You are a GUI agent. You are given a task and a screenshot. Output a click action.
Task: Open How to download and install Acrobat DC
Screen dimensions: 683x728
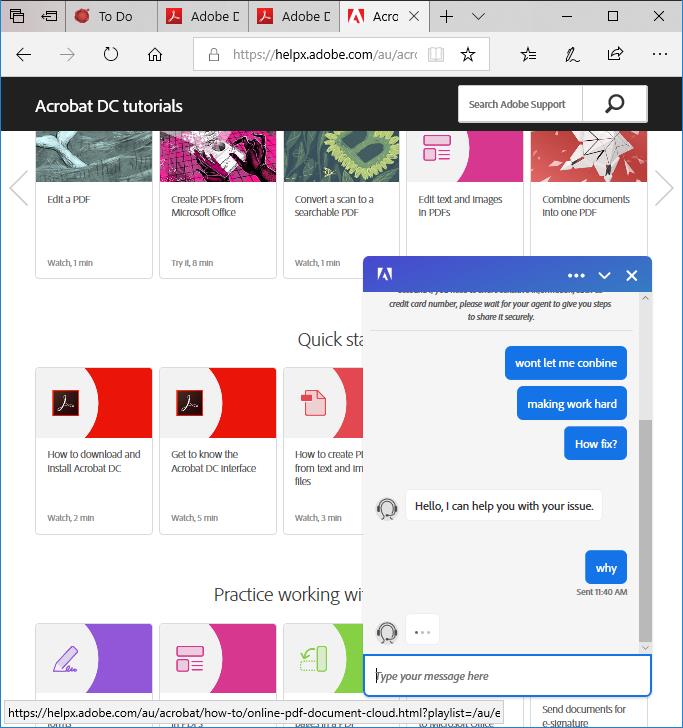94,450
